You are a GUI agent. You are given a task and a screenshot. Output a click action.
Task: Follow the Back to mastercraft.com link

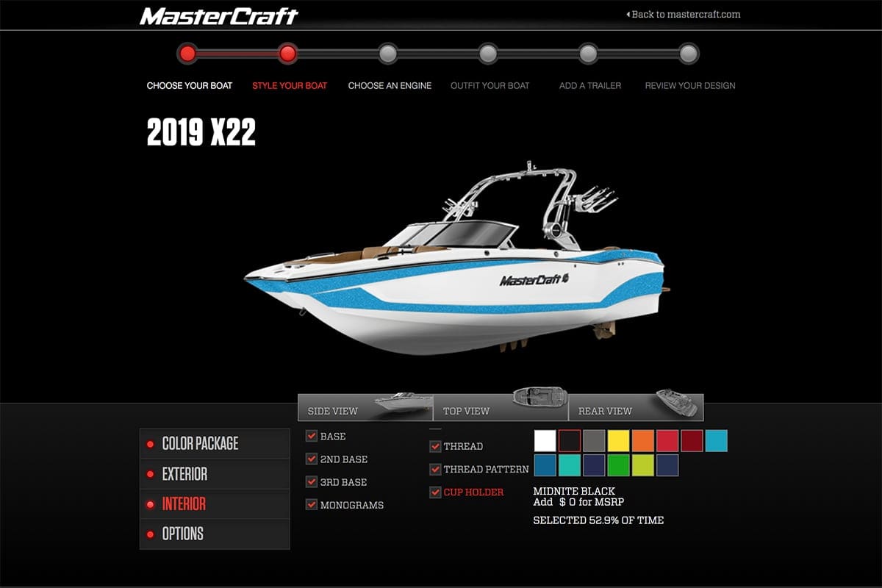[x=684, y=14]
